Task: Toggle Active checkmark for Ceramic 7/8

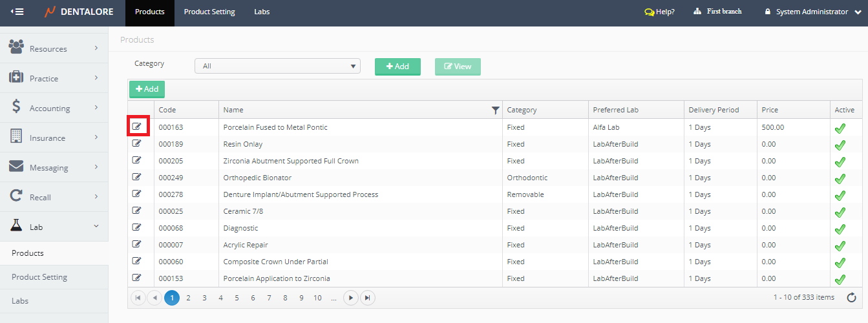Action: [x=840, y=212]
